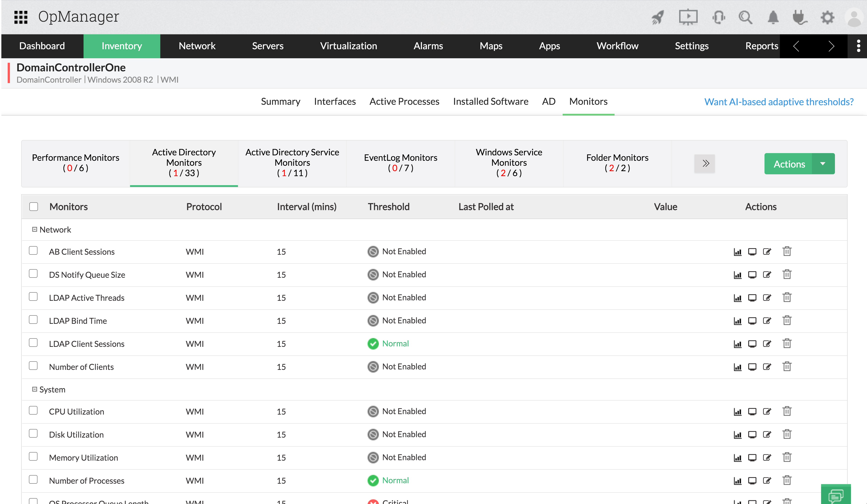Collapse the Network monitor group

(34, 229)
